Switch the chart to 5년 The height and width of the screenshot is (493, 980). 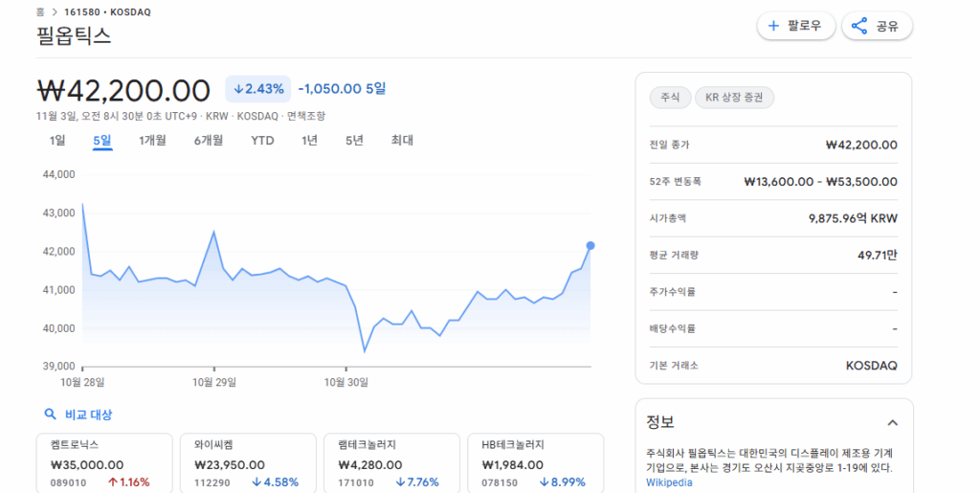pos(354,141)
